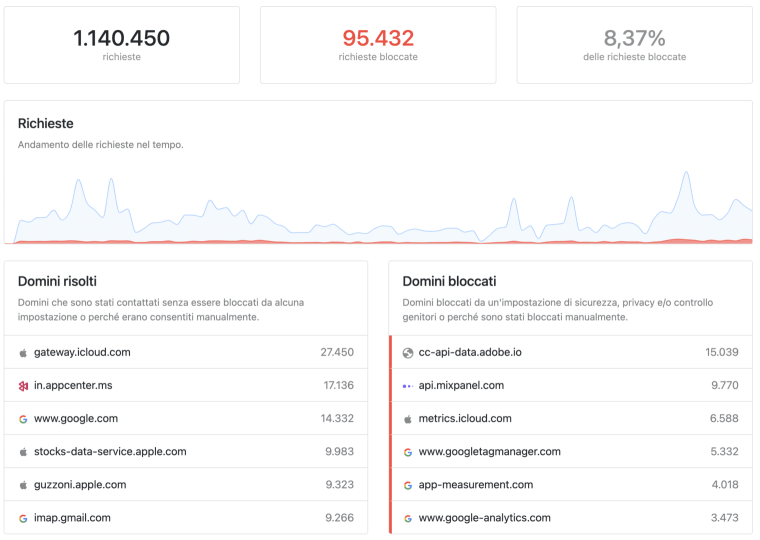The width and height of the screenshot is (760, 540).
Task: Click the 15.039 blocked count
Action: click(x=722, y=352)
